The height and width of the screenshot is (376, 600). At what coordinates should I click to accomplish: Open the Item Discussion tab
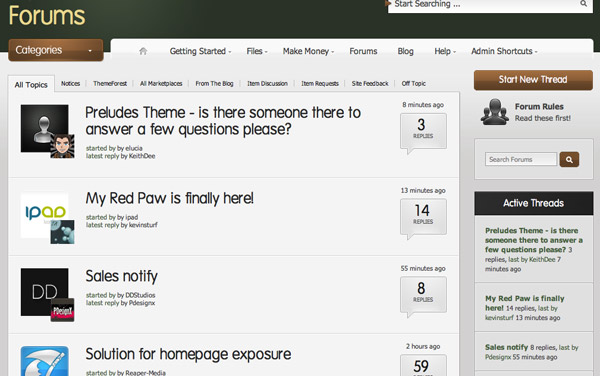point(267,83)
